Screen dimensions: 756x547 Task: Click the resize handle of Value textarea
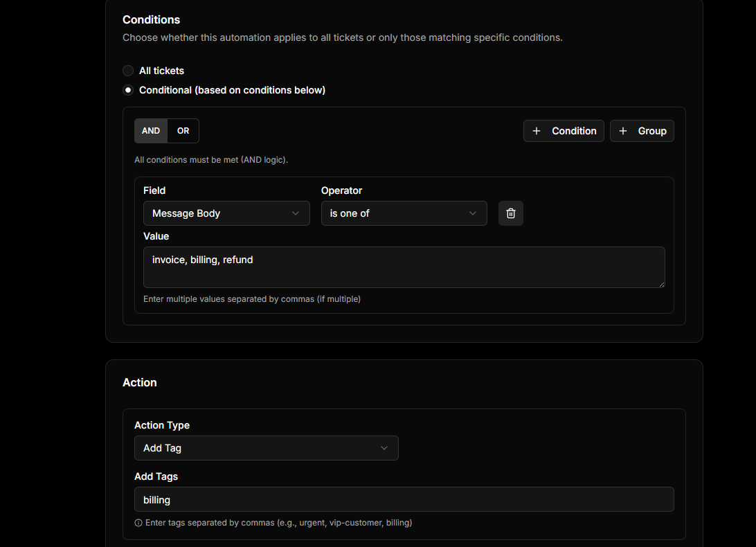[x=661, y=284]
